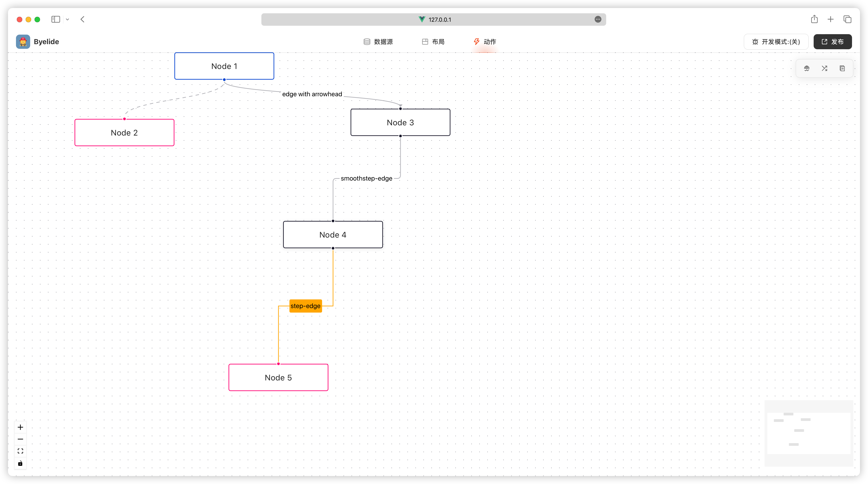Click the fit view icon
This screenshot has height=484, width=868.
tap(20, 451)
